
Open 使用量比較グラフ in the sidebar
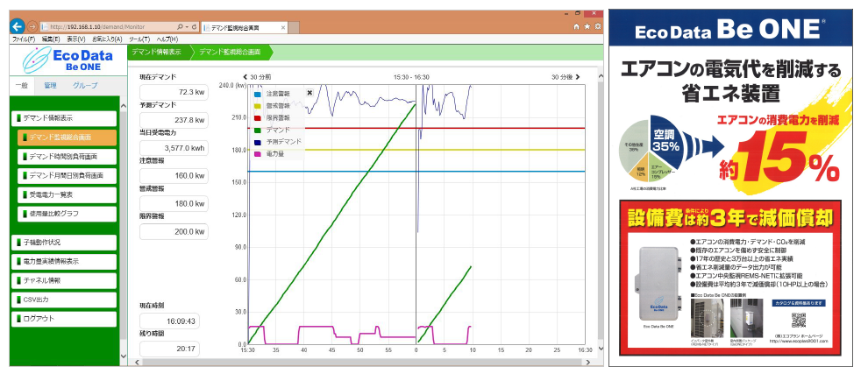(67, 214)
